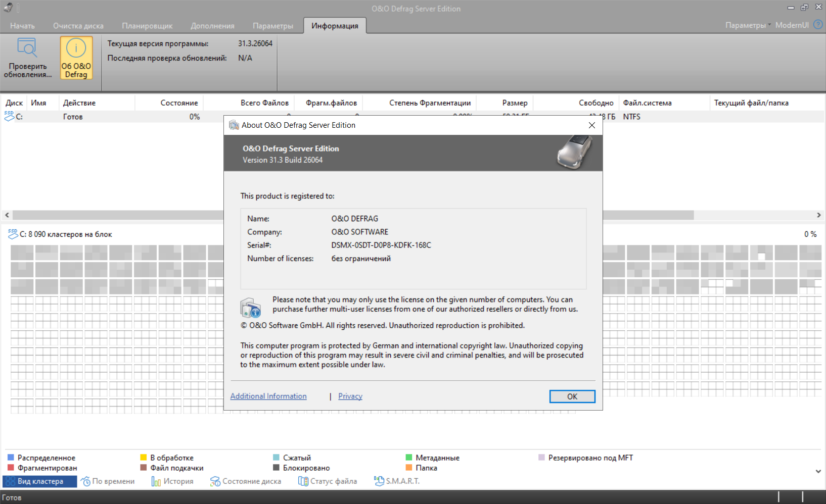Click the Резервировано под MFT legend swatch
Viewport: 826px width, 504px height.
coord(541,458)
